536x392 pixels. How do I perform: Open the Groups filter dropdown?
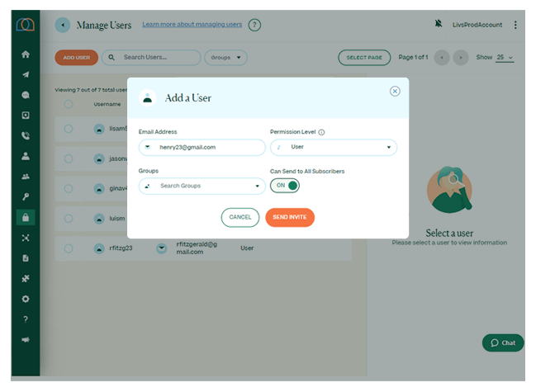point(225,58)
